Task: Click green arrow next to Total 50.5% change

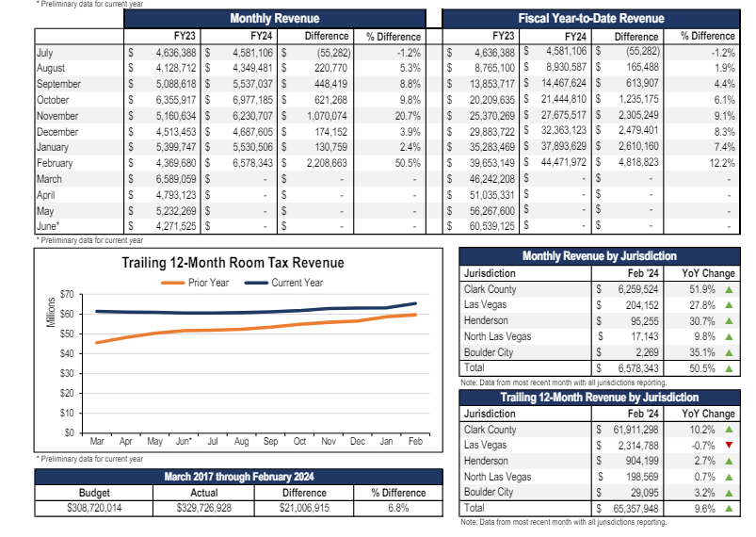Action: point(728,370)
